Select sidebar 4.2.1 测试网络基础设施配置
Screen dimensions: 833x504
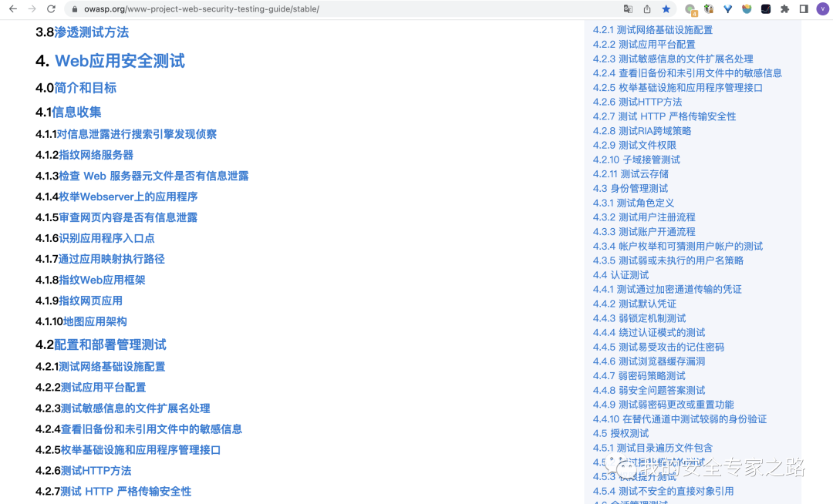tap(653, 30)
